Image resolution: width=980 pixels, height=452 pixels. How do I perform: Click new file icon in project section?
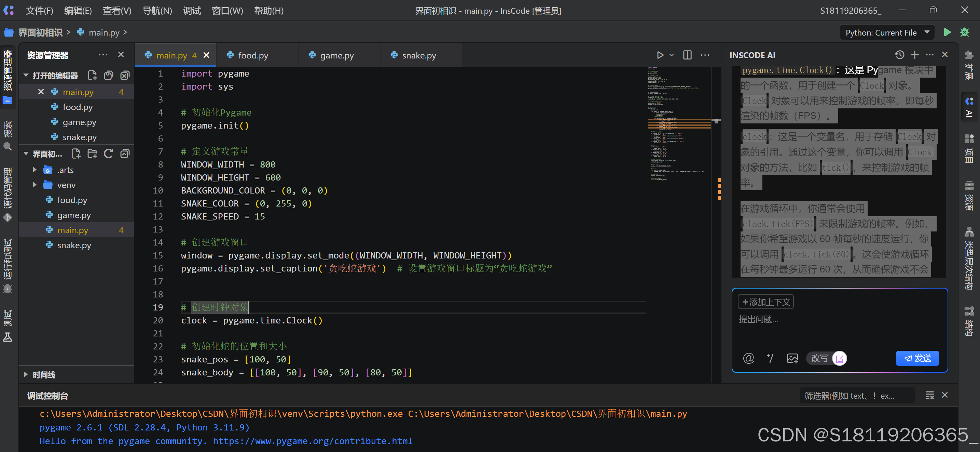[76, 154]
